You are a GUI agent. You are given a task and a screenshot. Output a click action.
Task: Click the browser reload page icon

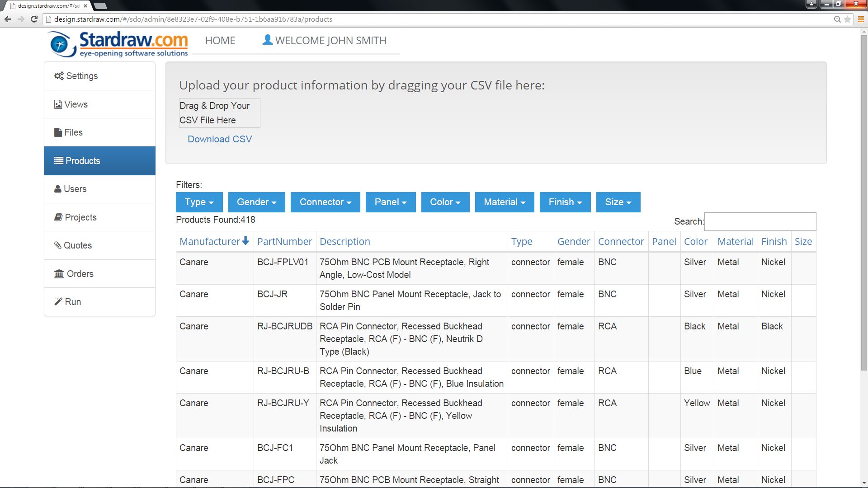pos(34,19)
